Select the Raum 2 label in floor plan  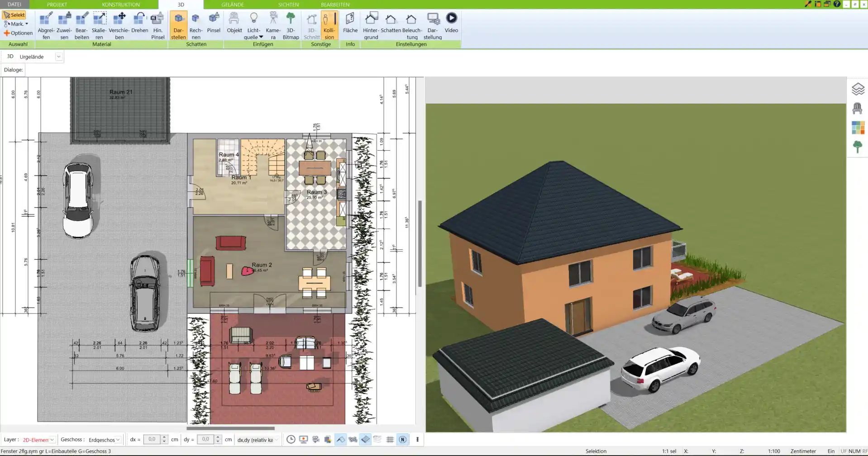[262, 265]
